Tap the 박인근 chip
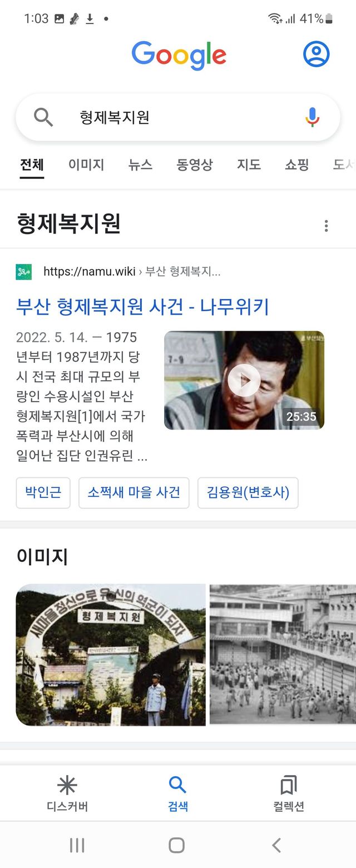 pos(43,493)
